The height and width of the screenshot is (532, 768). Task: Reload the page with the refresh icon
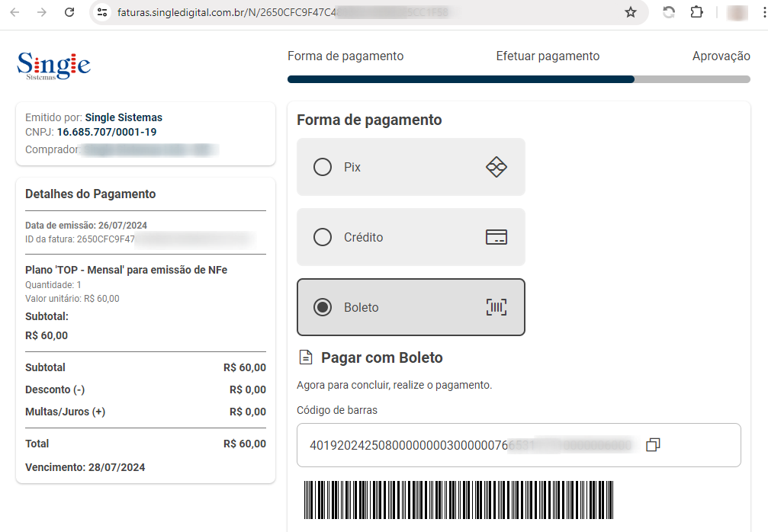coord(69,12)
